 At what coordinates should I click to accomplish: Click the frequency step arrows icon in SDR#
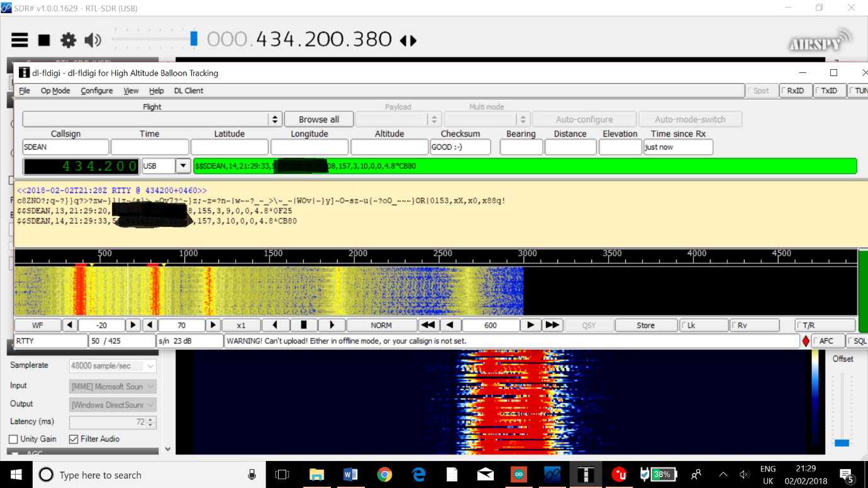point(408,41)
